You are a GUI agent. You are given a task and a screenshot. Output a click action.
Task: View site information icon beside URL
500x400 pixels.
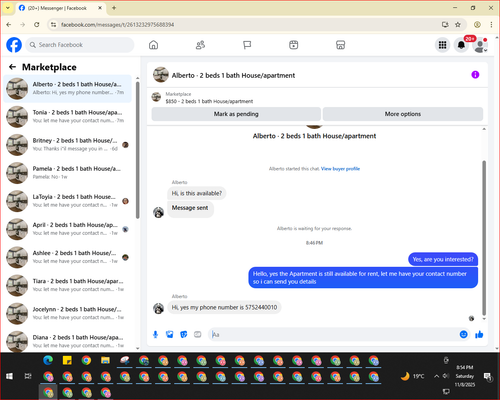(x=53, y=25)
